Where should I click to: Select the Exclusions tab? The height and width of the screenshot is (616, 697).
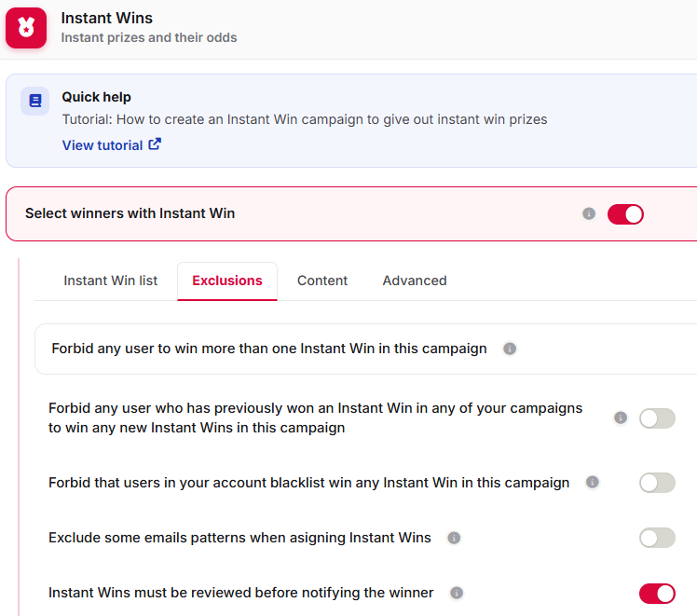tap(227, 281)
